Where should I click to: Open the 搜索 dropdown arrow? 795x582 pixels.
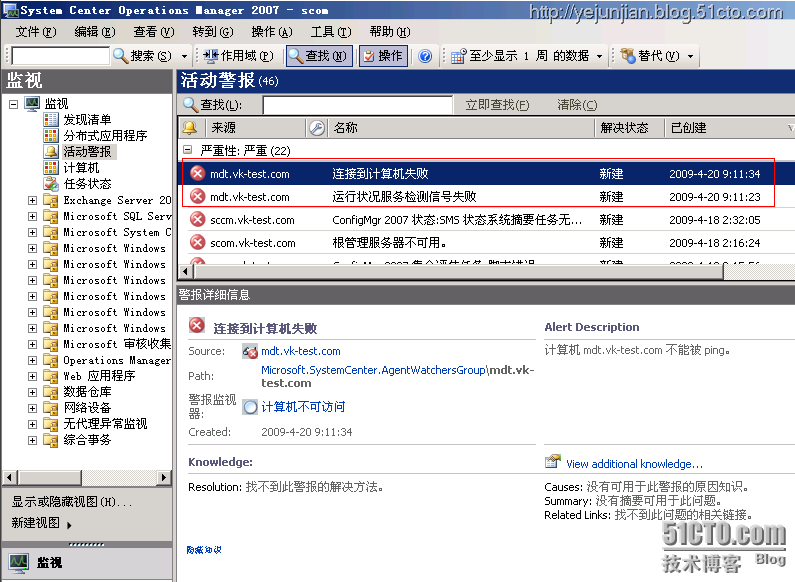(x=184, y=56)
